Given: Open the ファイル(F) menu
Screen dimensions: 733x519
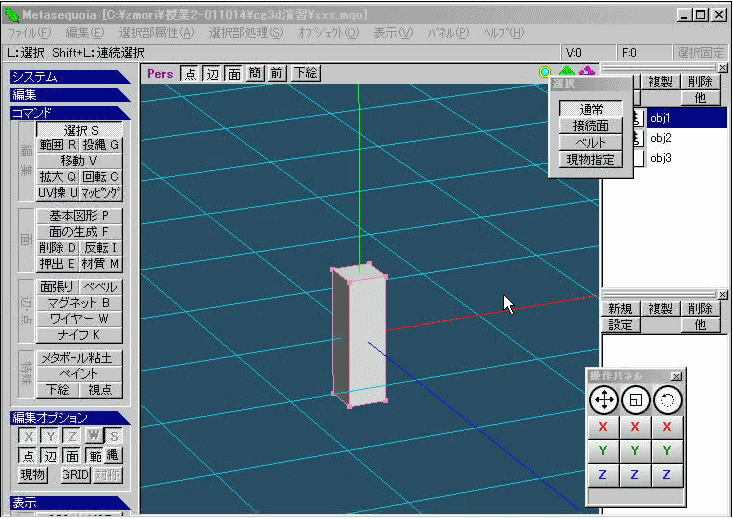Looking at the screenshot, I should (x=29, y=33).
